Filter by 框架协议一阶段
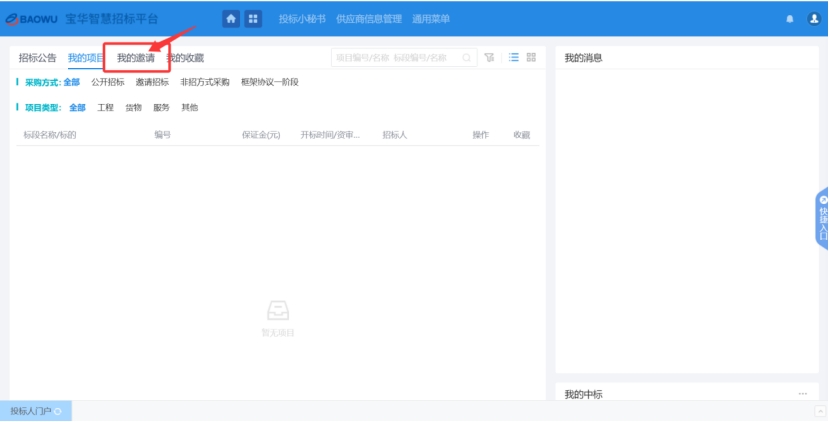This screenshot has height=422, width=829. tap(270, 82)
